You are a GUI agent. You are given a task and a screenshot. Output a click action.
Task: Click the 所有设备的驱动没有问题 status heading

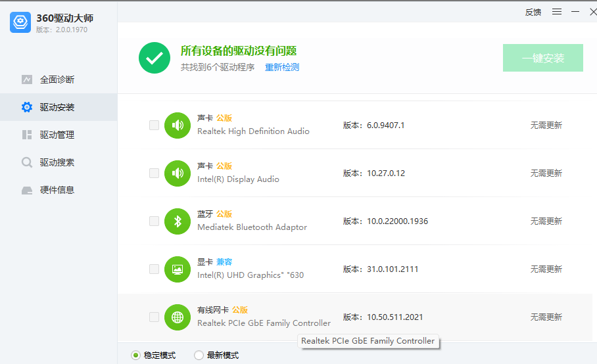(x=239, y=51)
